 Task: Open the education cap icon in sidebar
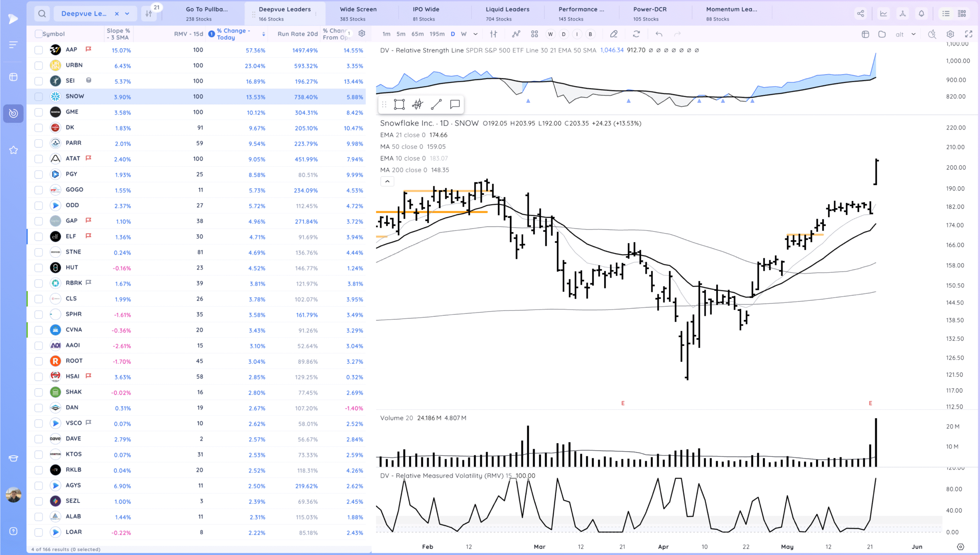pyautogui.click(x=13, y=458)
